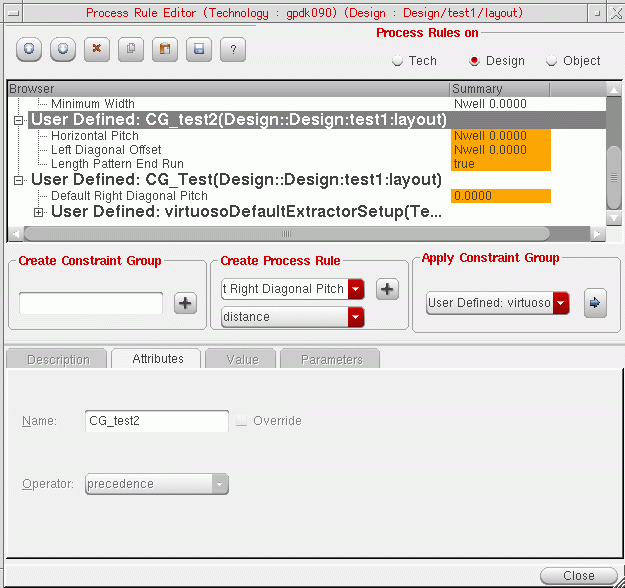Click the paste clipboard toolbar icon
625x588 pixels.
[x=165, y=49]
